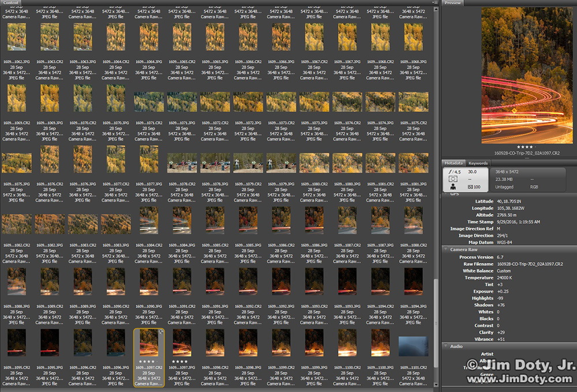Switch to the Content tab
This screenshot has width=577, height=392.
pyautogui.click(x=11, y=2)
